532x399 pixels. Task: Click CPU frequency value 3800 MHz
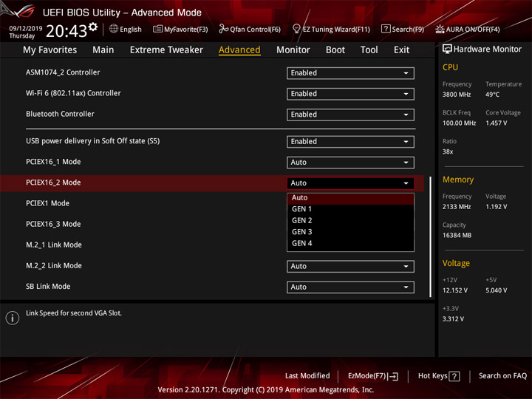tap(457, 95)
